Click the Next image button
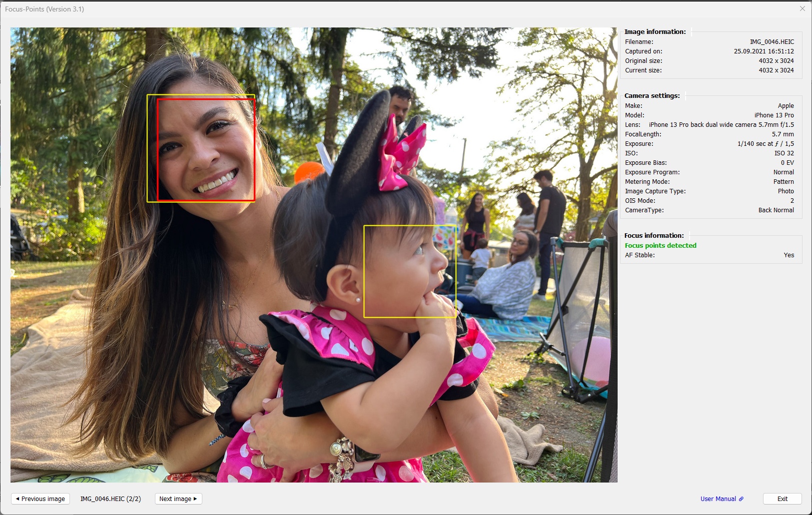Viewport: 812px width, 515px height. coord(178,499)
